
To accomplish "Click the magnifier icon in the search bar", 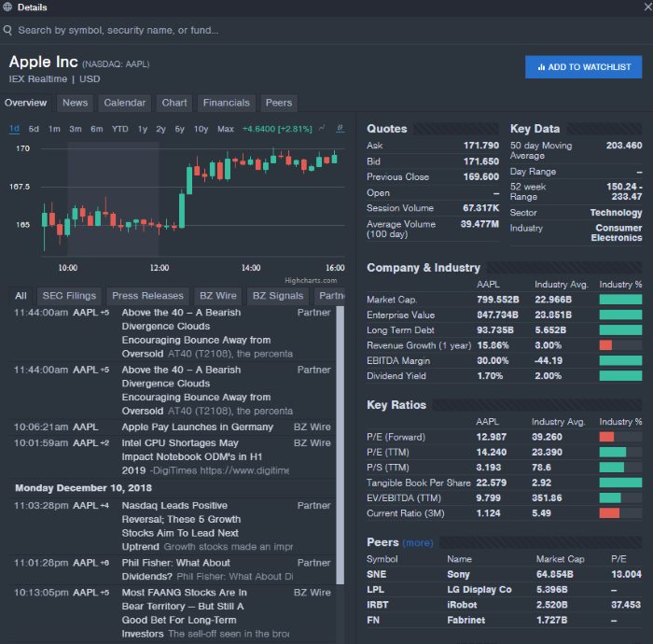I will [7, 30].
